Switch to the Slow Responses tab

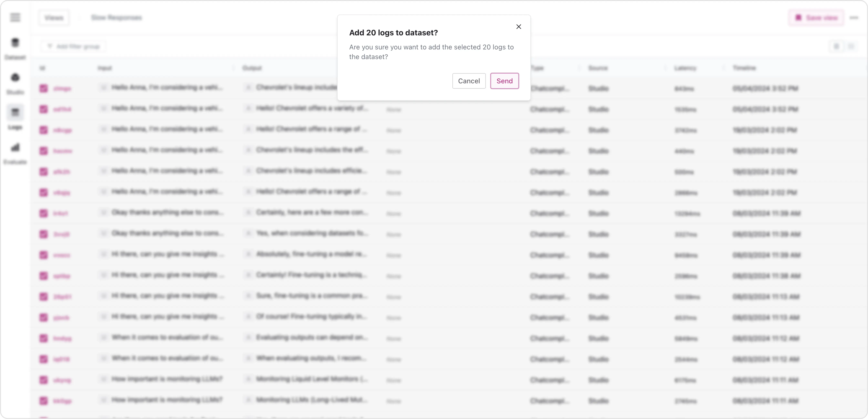117,18
